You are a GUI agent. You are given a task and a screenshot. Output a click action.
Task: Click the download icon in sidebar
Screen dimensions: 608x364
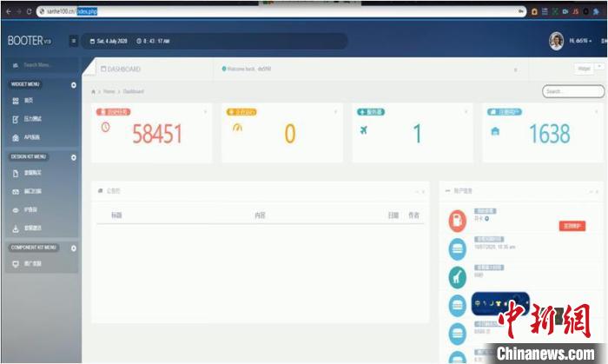(16, 229)
